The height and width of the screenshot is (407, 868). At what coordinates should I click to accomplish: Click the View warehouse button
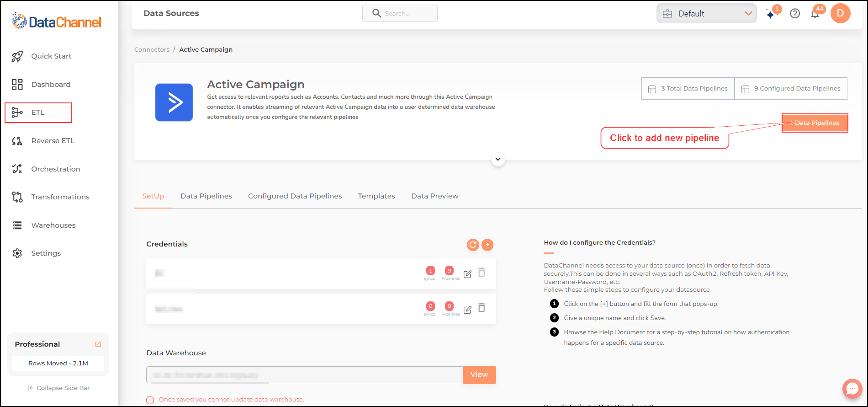click(479, 375)
